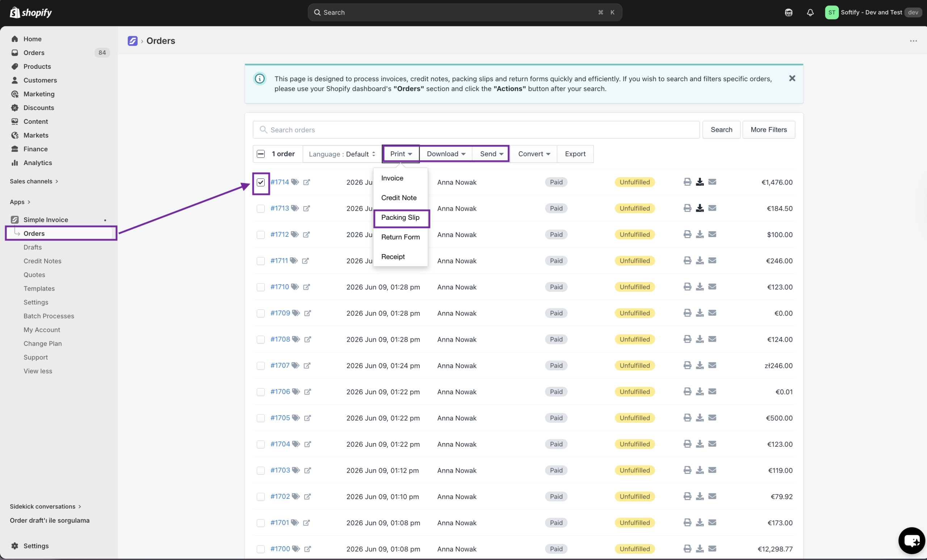Click the tag icon for order #1702

pyautogui.click(x=296, y=496)
